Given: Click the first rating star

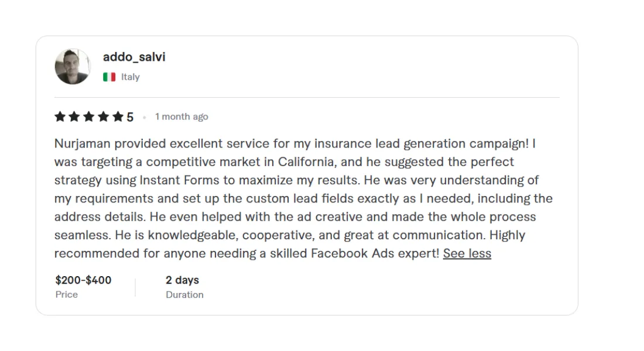Looking at the screenshot, I should pyautogui.click(x=60, y=116).
